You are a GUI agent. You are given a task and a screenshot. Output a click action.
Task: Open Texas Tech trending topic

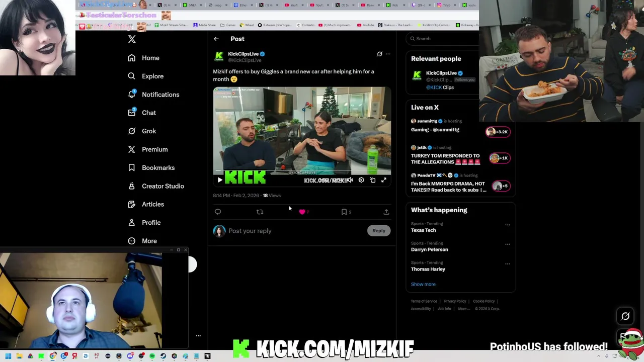coord(423,230)
